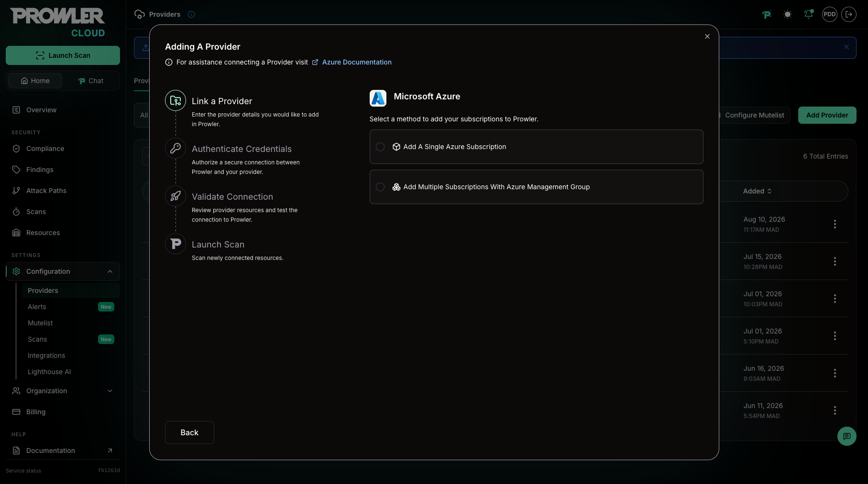Click the Prowler Cloud logo
Viewport: 868px width, 484px height.
click(58, 22)
